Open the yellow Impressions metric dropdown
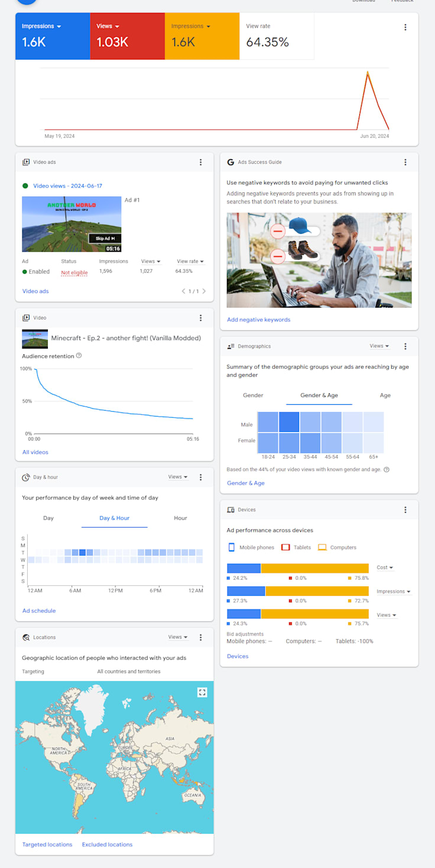This screenshot has height=868, width=435. [x=191, y=26]
